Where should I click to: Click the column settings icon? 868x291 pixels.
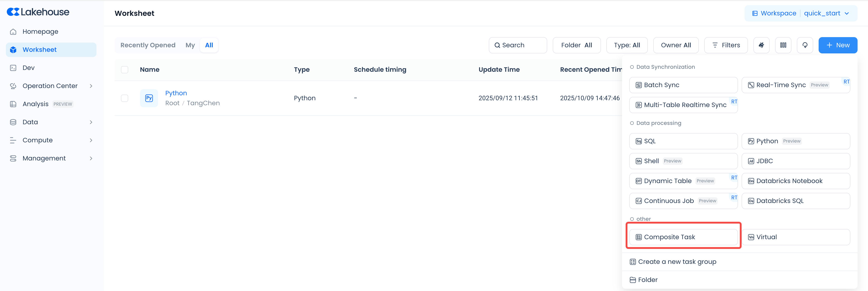coord(783,45)
